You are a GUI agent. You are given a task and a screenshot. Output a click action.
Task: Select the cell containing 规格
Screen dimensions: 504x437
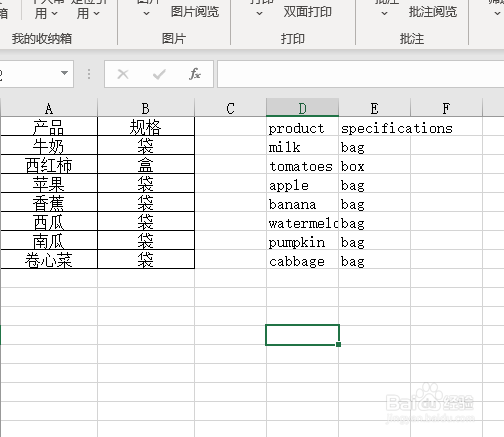[x=146, y=126]
